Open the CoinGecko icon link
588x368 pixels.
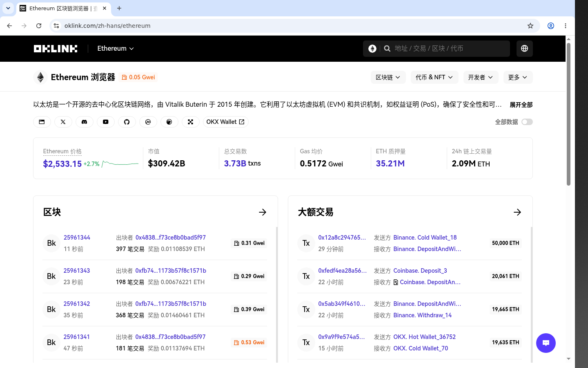(169, 122)
